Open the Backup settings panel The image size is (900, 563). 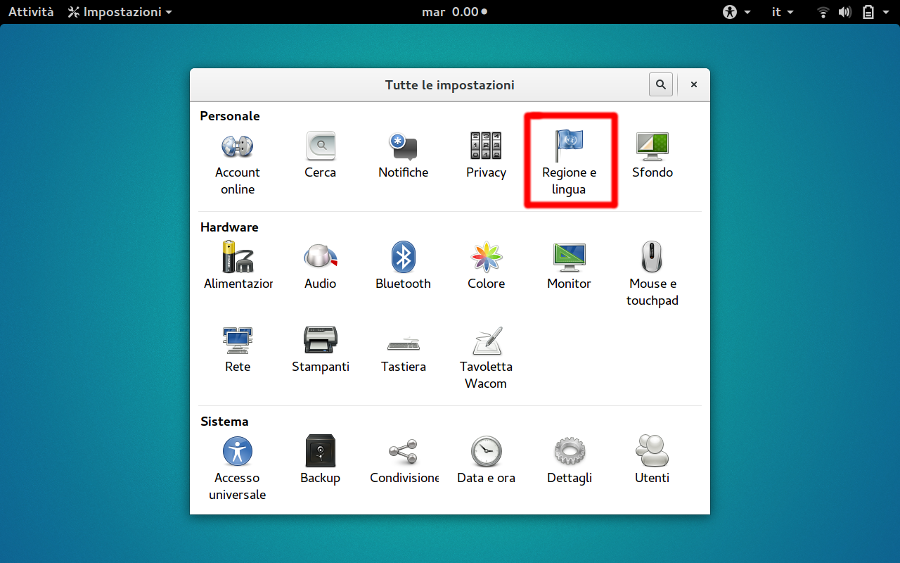[320, 460]
